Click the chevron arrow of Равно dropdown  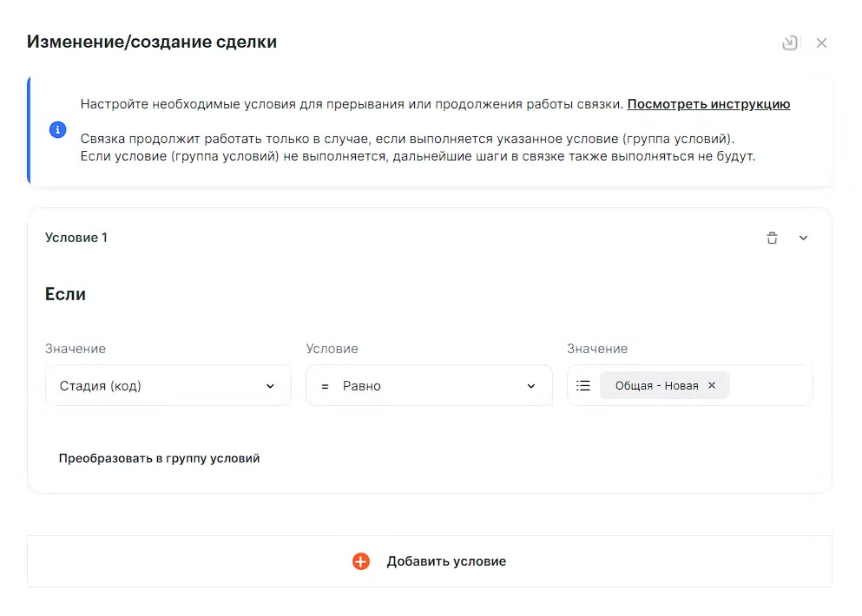(x=531, y=386)
